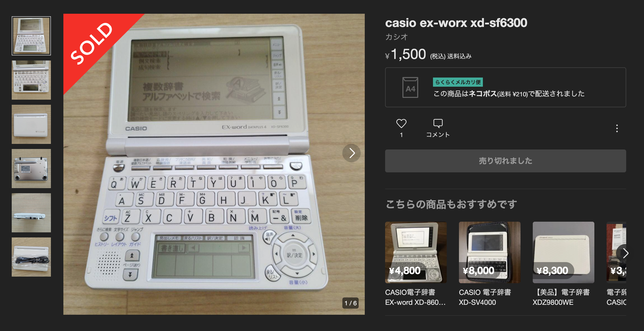Go to next product photo with arrow
Image resolution: width=644 pixels, height=331 pixels.
(352, 153)
